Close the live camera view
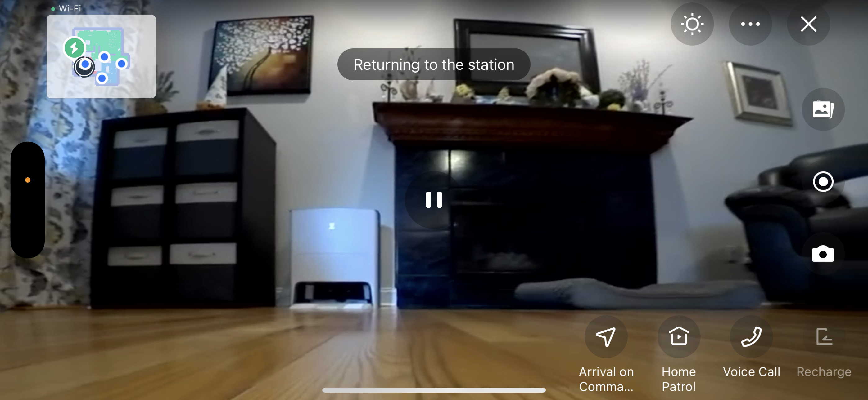The width and height of the screenshot is (868, 400). point(808,24)
